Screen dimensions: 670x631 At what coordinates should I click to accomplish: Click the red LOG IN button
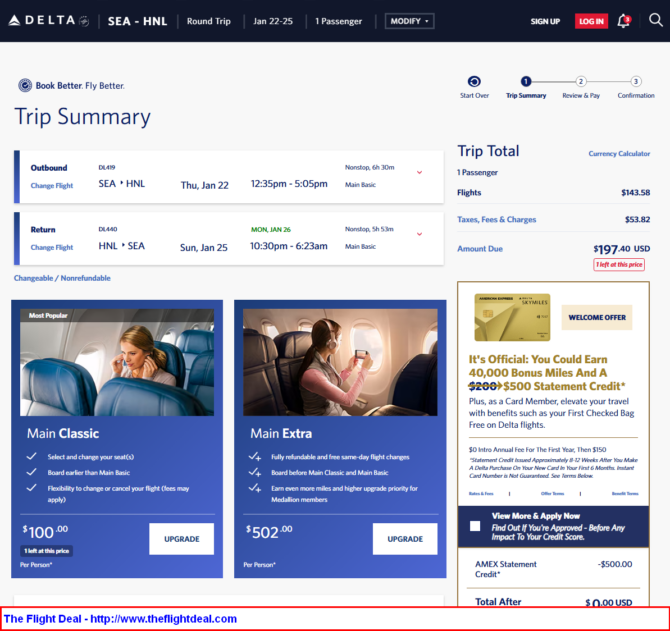pyautogui.click(x=591, y=21)
